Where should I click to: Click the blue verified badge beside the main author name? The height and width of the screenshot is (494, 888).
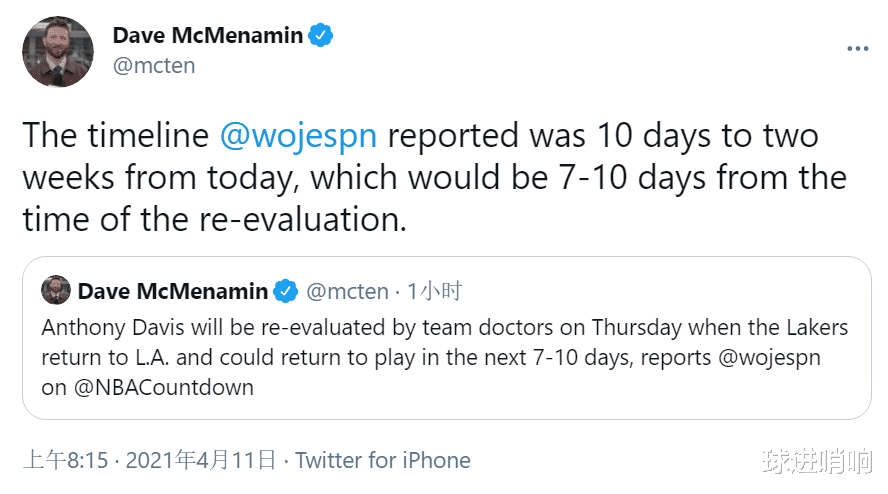click(x=320, y=36)
